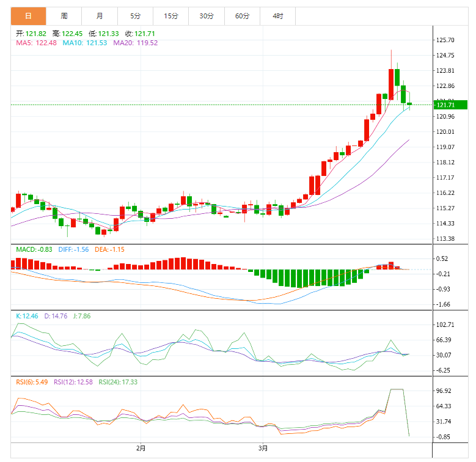
Task: Click the RSI(6):5.49 label
Action: 32,382
